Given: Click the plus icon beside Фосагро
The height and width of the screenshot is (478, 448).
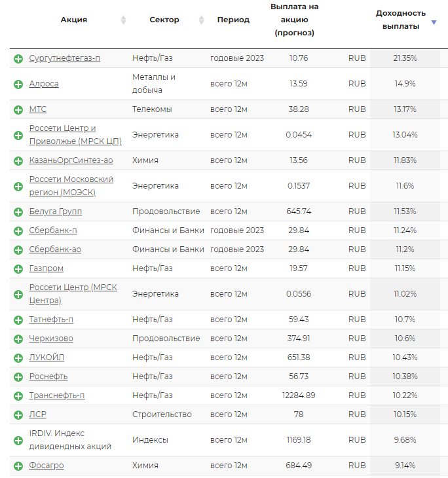Looking at the screenshot, I should (18, 466).
